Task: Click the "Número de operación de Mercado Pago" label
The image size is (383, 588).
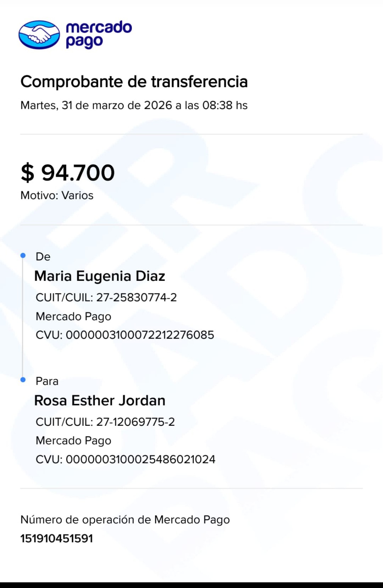Action: [125, 520]
